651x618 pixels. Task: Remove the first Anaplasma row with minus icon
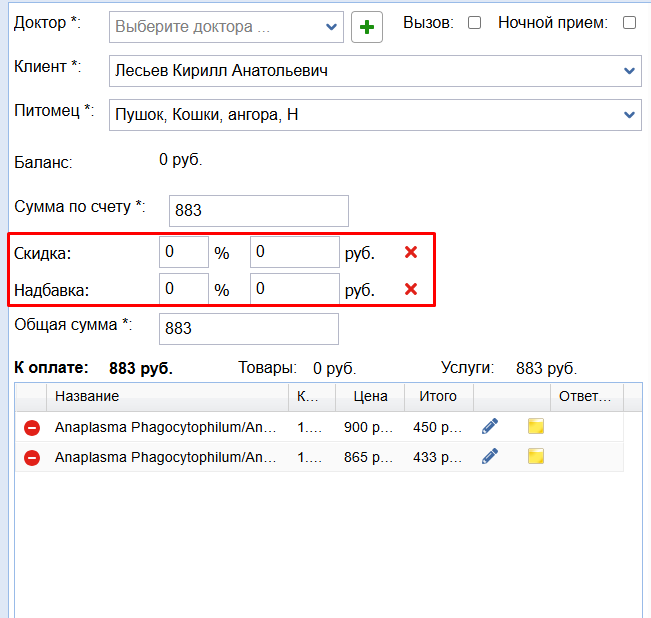pos(32,428)
